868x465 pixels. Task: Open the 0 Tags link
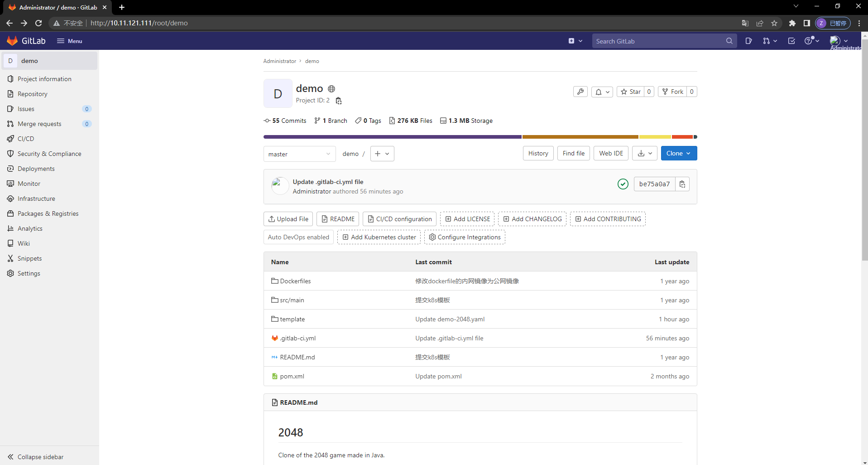368,121
